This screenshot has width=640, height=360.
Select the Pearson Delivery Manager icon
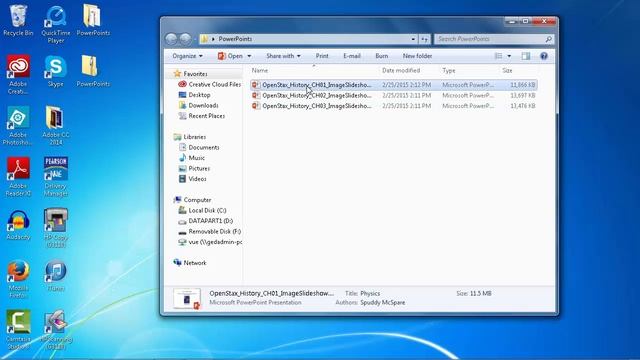[56, 177]
